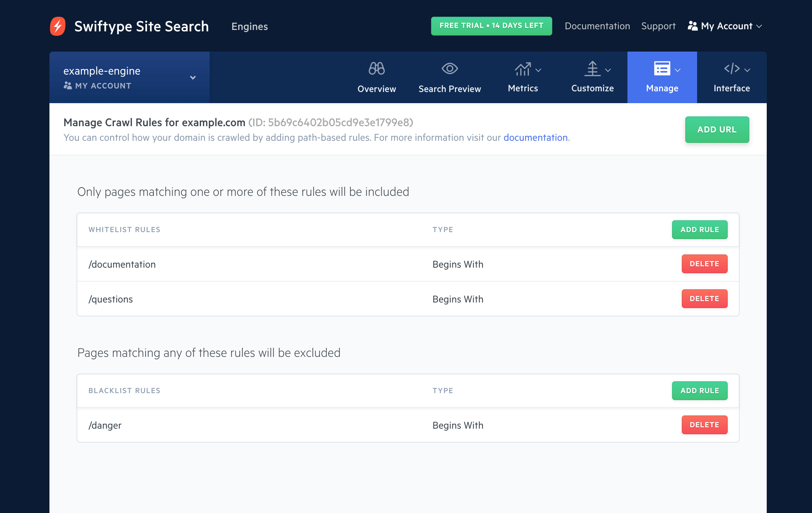Click the Overview binoculars icon
Screen dimensions: 812x513
pos(376,69)
